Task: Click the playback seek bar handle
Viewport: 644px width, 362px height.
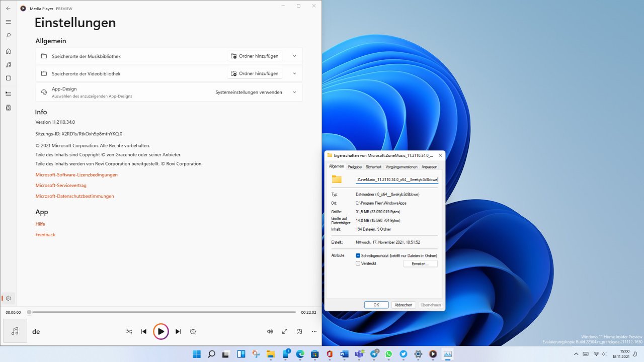Action: (29, 312)
